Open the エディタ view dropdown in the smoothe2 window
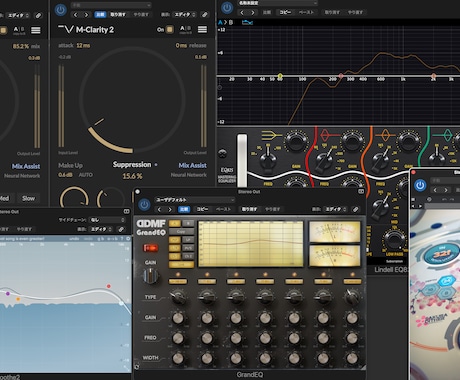Screen dimensions: 460x380 [101, 229]
